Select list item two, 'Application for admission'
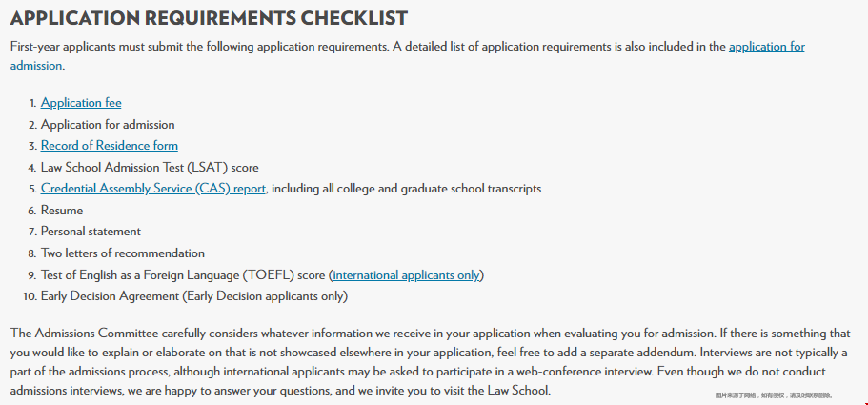Image resolution: width=868 pixels, height=405 pixels. pos(108,125)
